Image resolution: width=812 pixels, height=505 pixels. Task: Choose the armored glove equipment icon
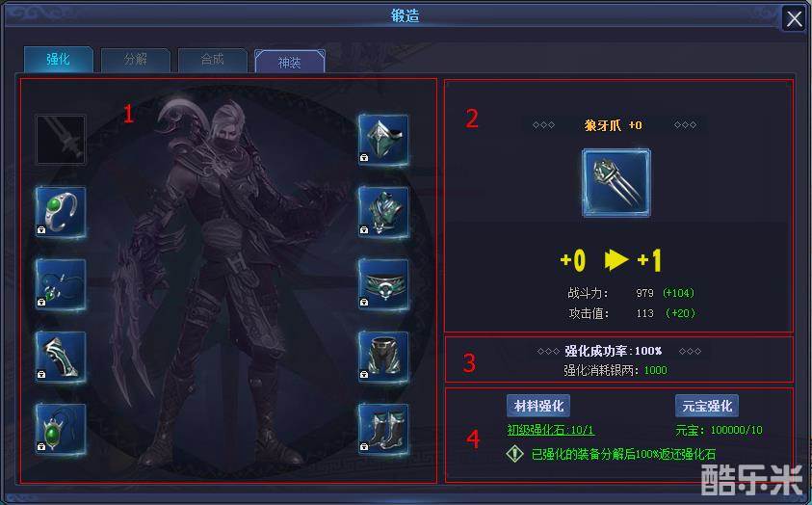[61, 357]
